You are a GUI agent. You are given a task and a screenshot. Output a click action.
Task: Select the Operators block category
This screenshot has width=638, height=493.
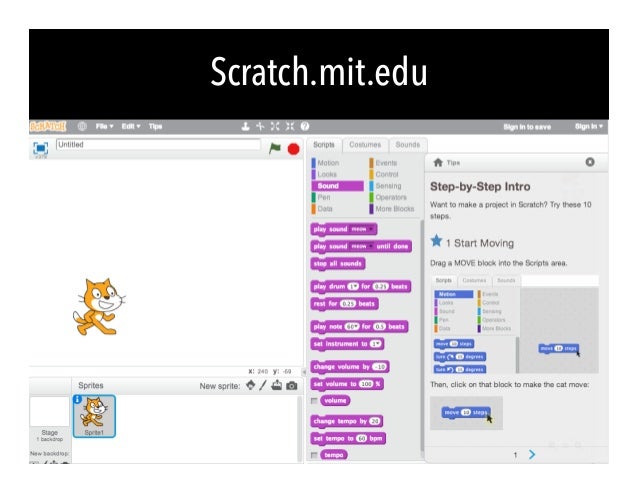388,197
